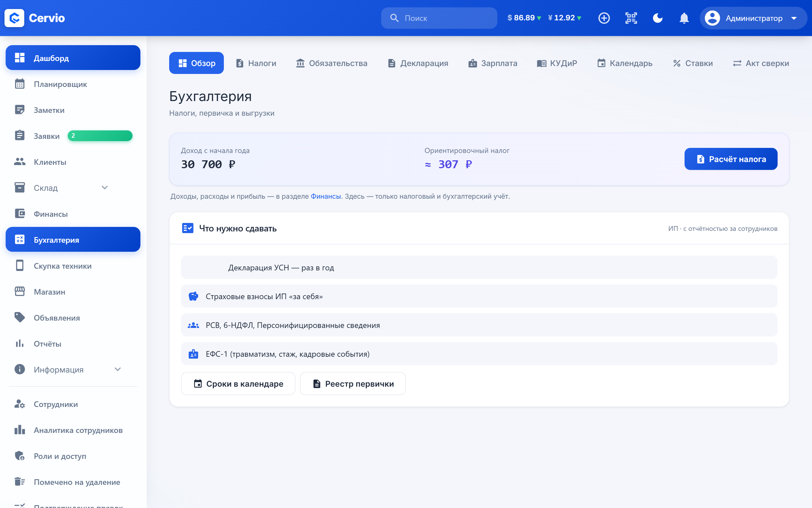The image size is (812, 508).
Task: Switch to the Декларация tab
Action: click(418, 63)
